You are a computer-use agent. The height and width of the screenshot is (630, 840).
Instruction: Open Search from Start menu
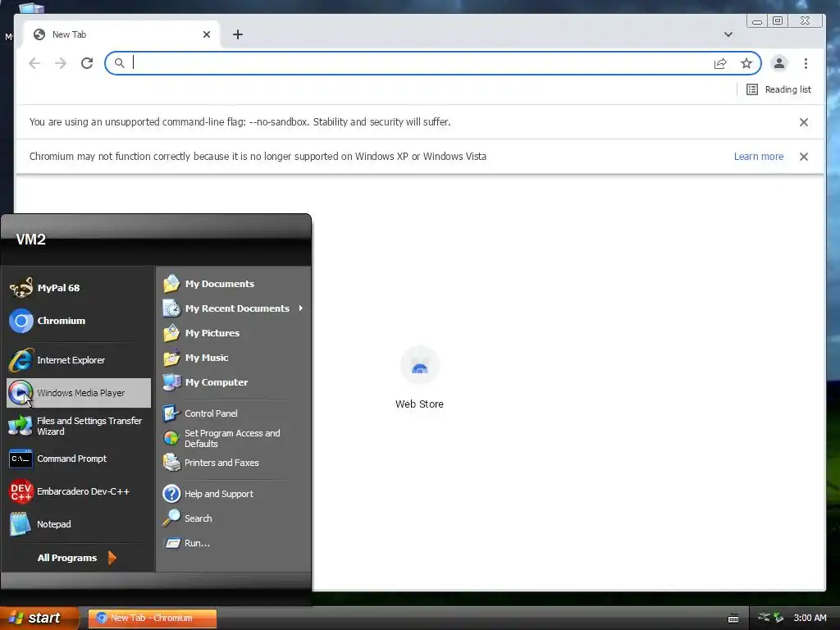click(x=234, y=518)
